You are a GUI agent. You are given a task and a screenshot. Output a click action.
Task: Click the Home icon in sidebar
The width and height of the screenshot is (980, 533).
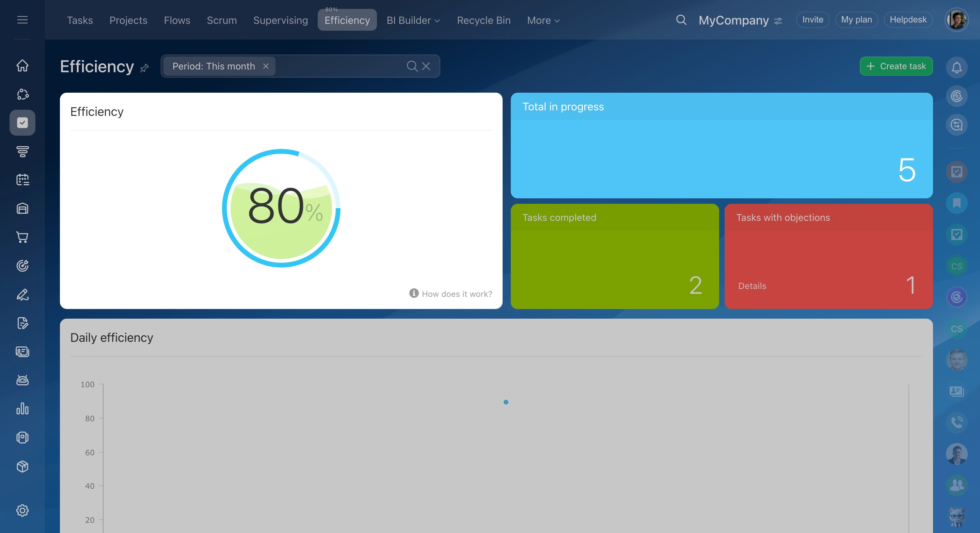tap(22, 65)
